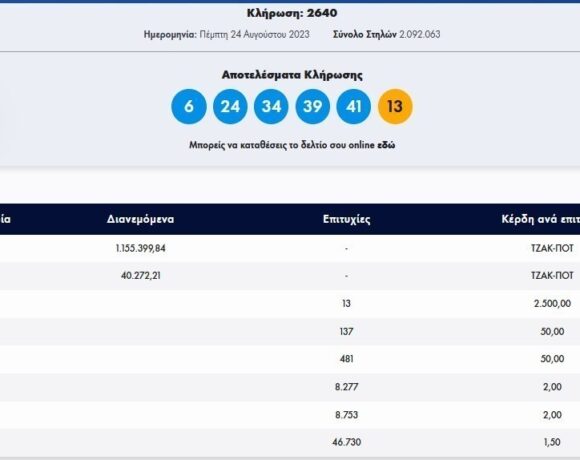Click the 481 winners cell
This screenshot has width=580, height=460.
[x=346, y=359]
